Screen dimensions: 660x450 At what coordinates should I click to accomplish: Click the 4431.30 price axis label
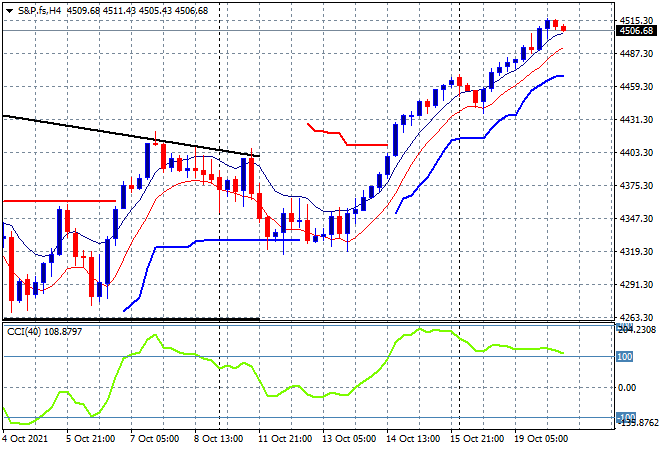(x=636, y=120)
